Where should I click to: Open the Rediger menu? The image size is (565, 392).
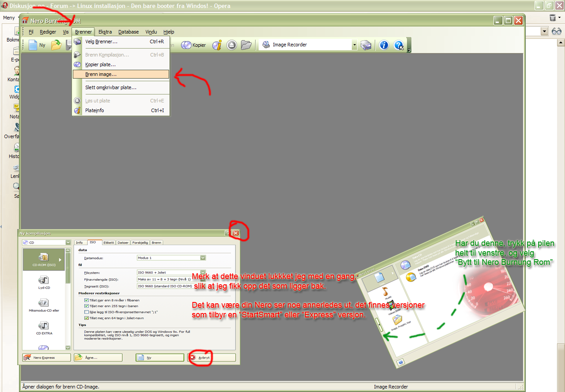click(48, 32)
